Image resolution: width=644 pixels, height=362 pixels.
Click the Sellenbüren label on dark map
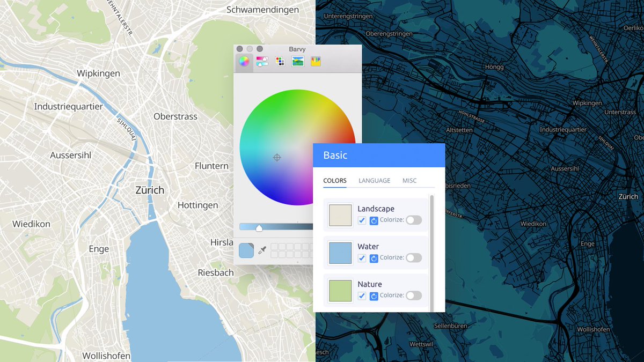click(x=451, y=326)
